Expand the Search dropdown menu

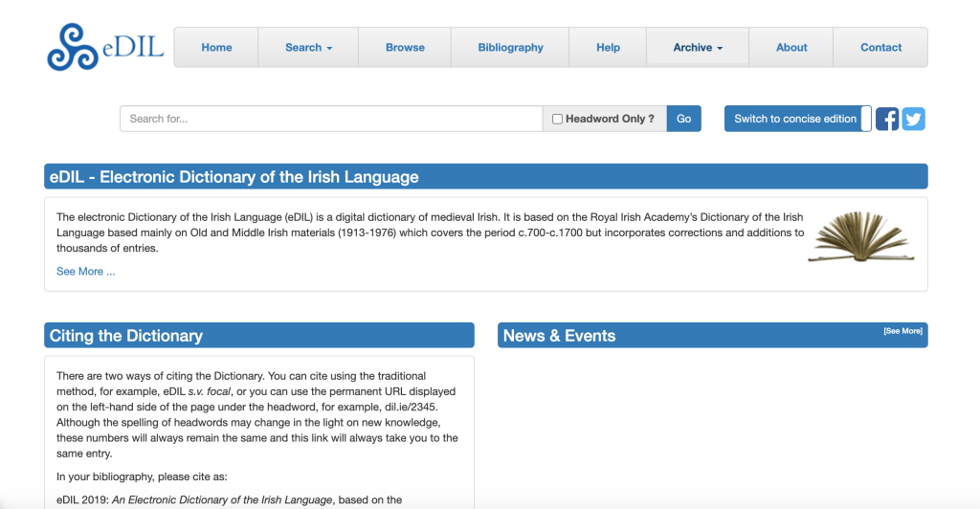pos(308,47)
